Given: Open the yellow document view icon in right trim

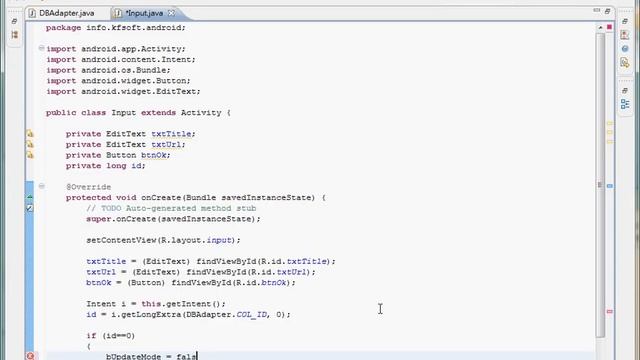Looking at the screenshot, I should [x=625, y=62].
